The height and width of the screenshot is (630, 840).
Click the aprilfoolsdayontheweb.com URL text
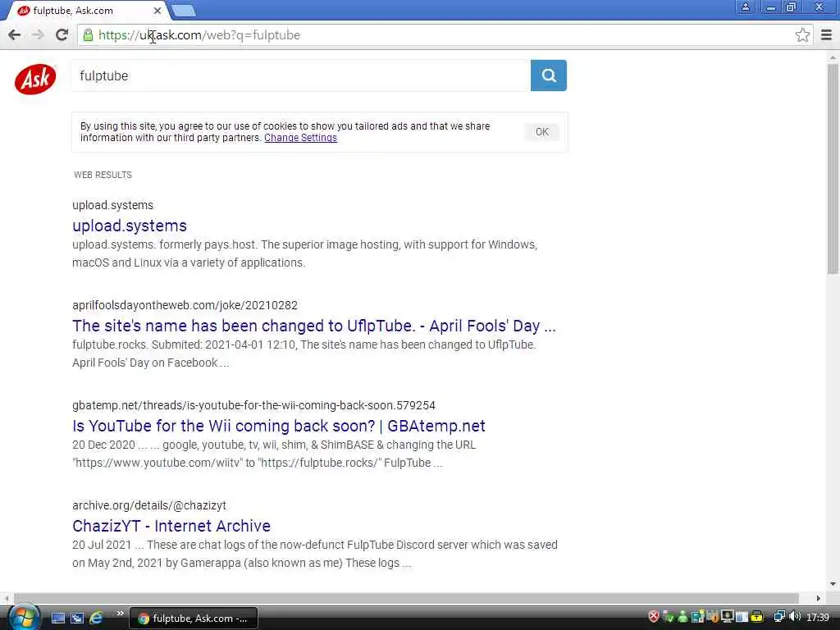tap(185, 305)
